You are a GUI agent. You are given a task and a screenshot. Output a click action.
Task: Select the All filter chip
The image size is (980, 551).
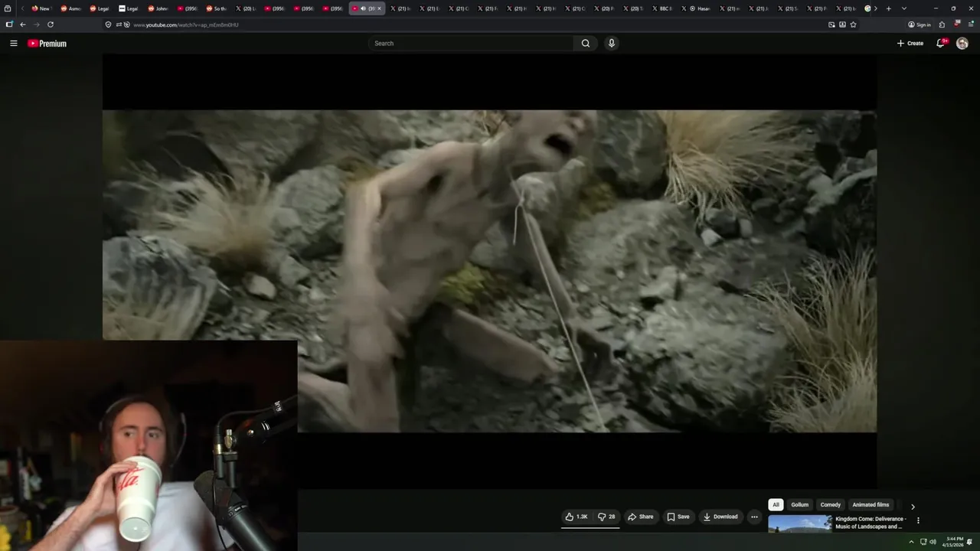pos(776,505)
